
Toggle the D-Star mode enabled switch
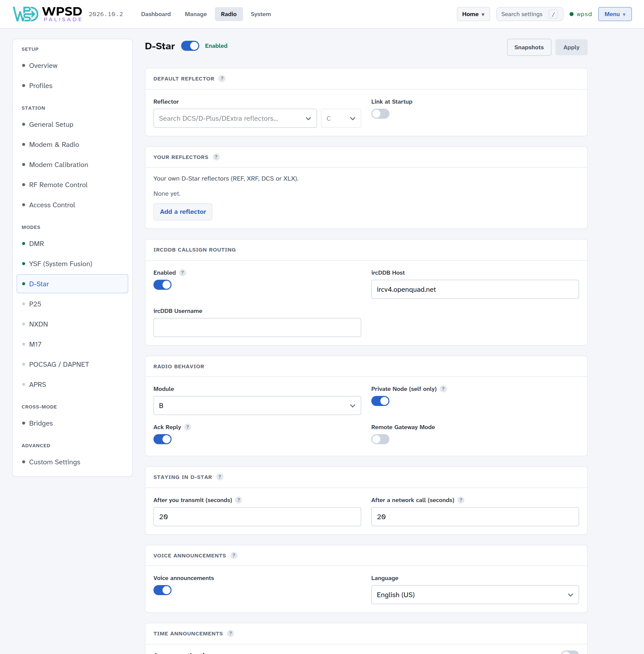[190, 46]
